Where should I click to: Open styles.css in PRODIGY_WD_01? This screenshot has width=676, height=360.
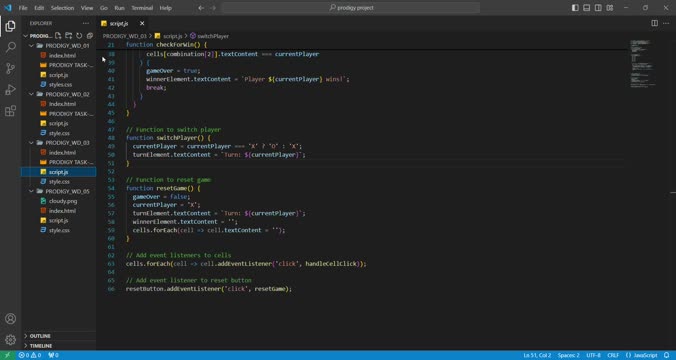pos(60,85)
